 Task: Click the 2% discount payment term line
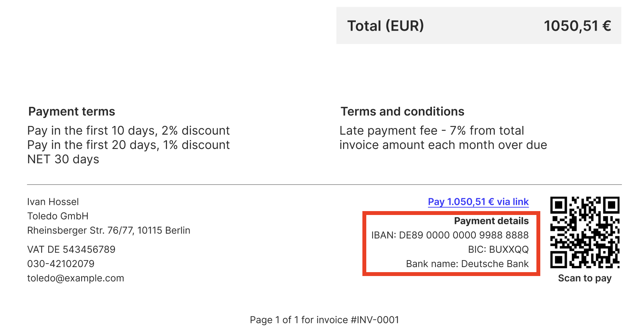click(129, 131)
